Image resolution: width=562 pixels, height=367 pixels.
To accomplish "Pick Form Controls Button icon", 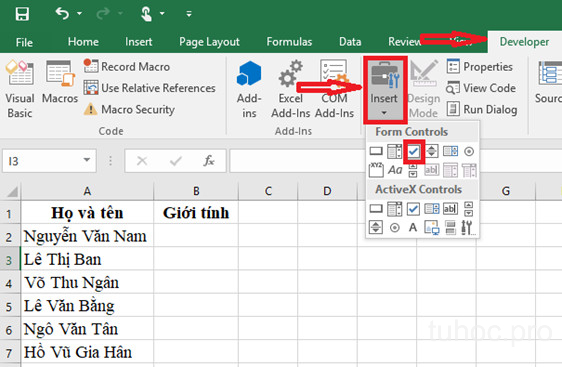I will pyautogui.click(x=376, y=151).
